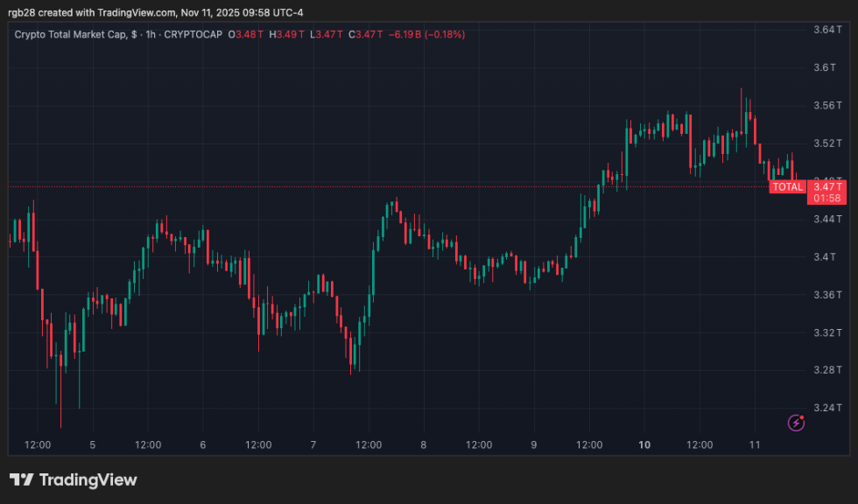The image size is (858, 504).
Task: Click the purple lightning bolt icon
Action: click(x=797, y=423)
